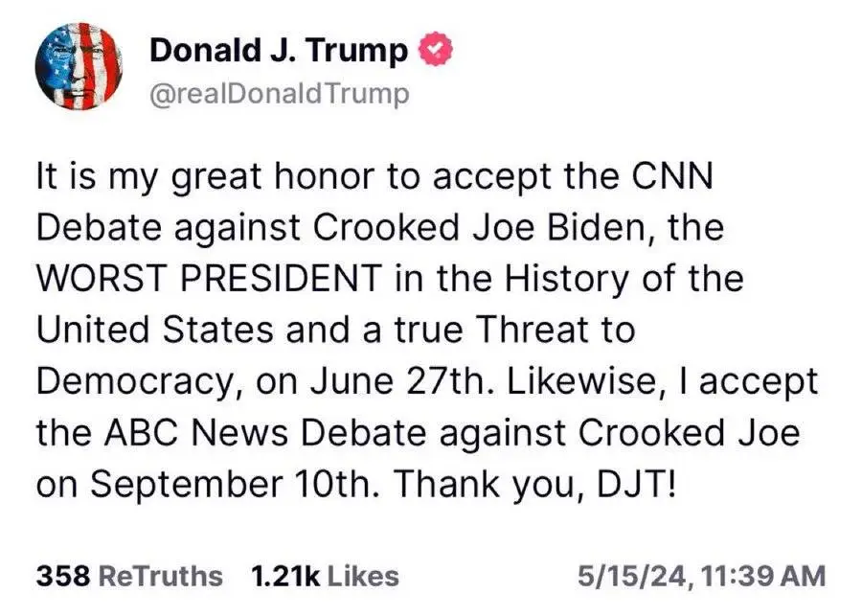Open the Donald J. Trump display name
Image resolution: width=862 pixels, height=616 pixels.
(279, 51)
